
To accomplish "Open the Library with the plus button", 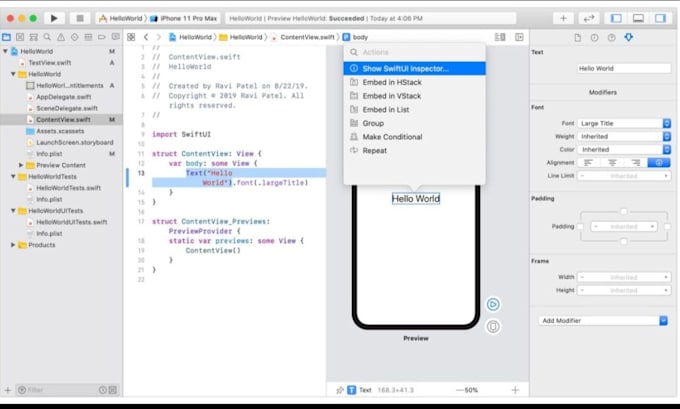I will coord(563,18).
